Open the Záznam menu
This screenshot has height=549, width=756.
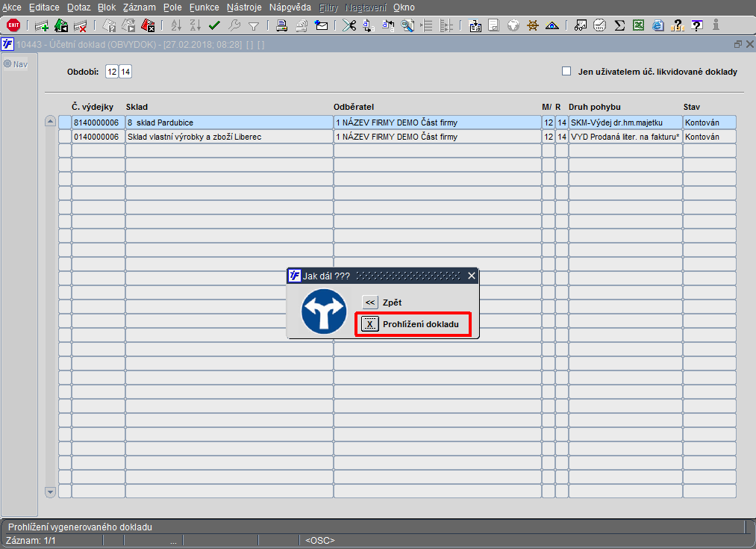click(x=140, y=7)
